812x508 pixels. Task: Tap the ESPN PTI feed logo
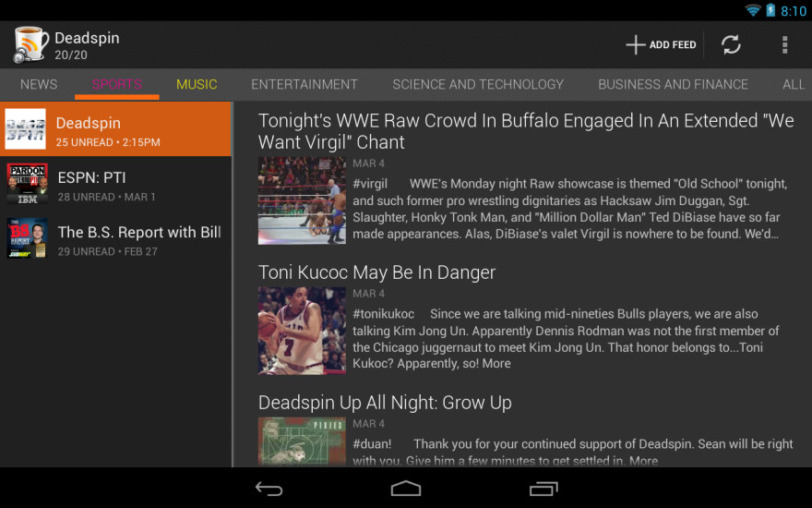click(27, 184)
